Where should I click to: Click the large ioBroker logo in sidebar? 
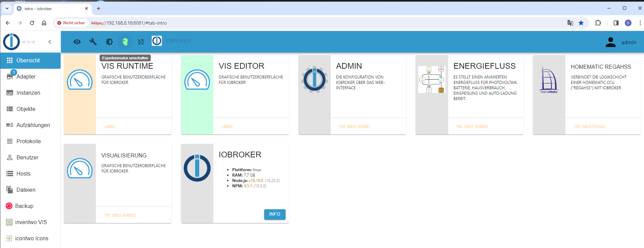click(11, 42)
